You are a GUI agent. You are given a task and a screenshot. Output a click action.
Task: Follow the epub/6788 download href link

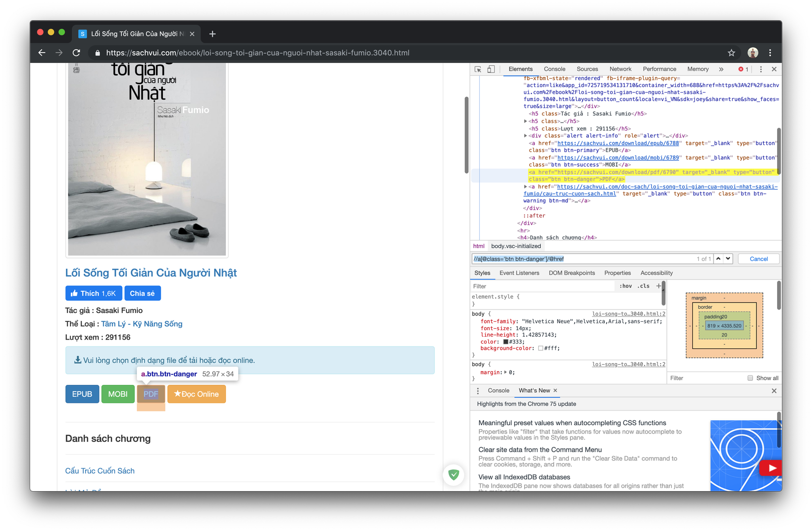tap(618, 143)
